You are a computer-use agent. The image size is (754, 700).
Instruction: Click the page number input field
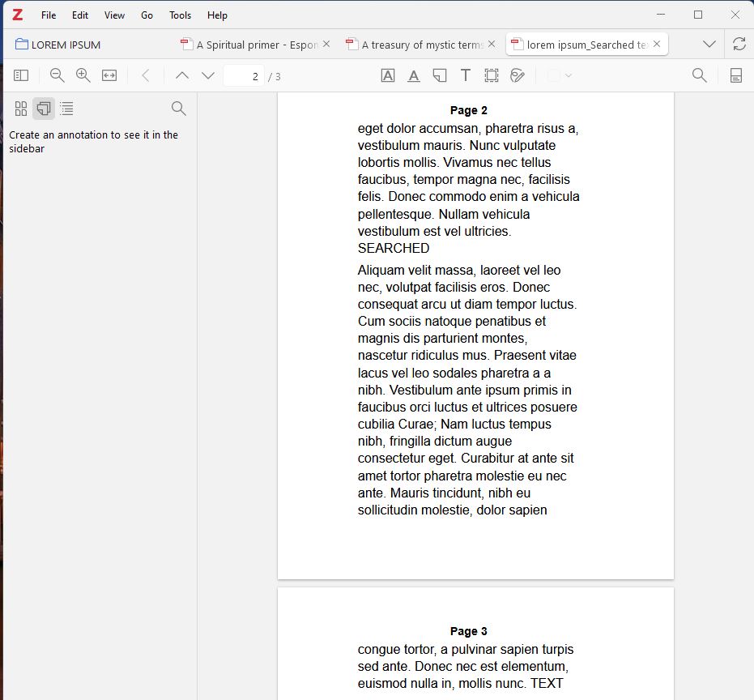(243, 76)
